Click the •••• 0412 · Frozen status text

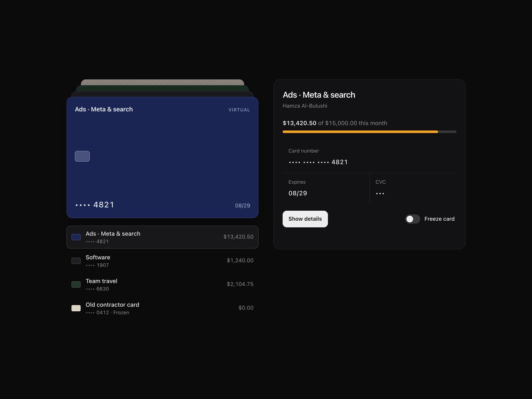[x=107, y=313]
